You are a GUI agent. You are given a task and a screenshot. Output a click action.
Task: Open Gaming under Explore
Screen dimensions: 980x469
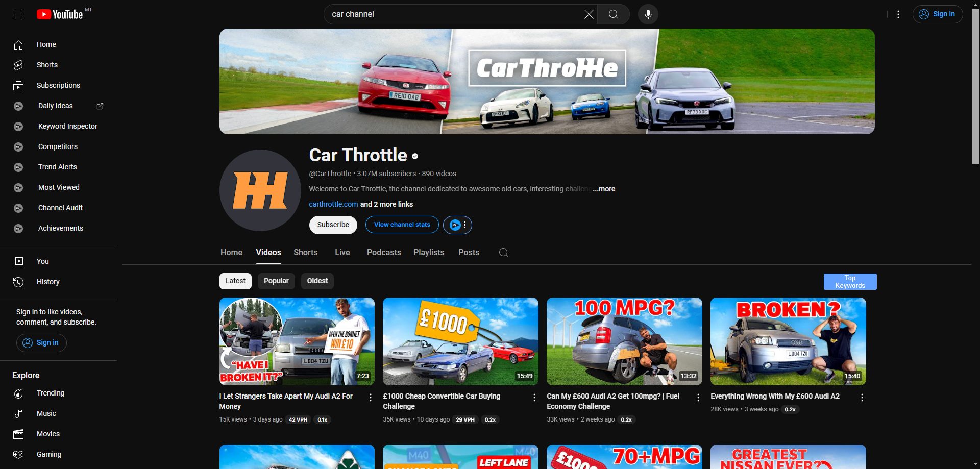coord(58,455)
